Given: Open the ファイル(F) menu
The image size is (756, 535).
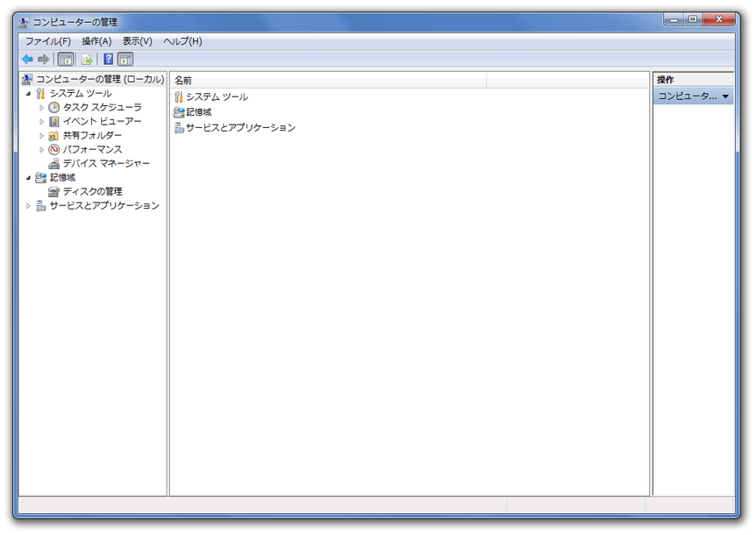Looking at the screenshot, I should 47,41.
